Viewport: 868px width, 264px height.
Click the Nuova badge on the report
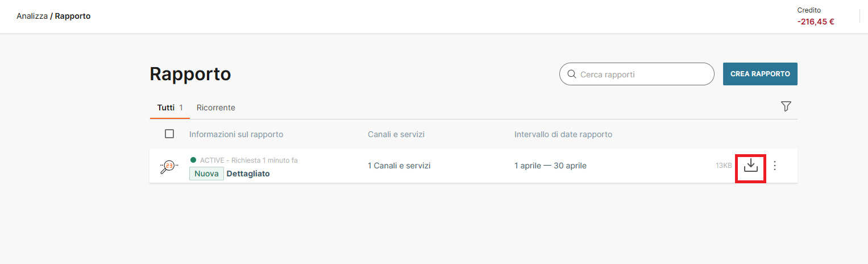point(206,174)
